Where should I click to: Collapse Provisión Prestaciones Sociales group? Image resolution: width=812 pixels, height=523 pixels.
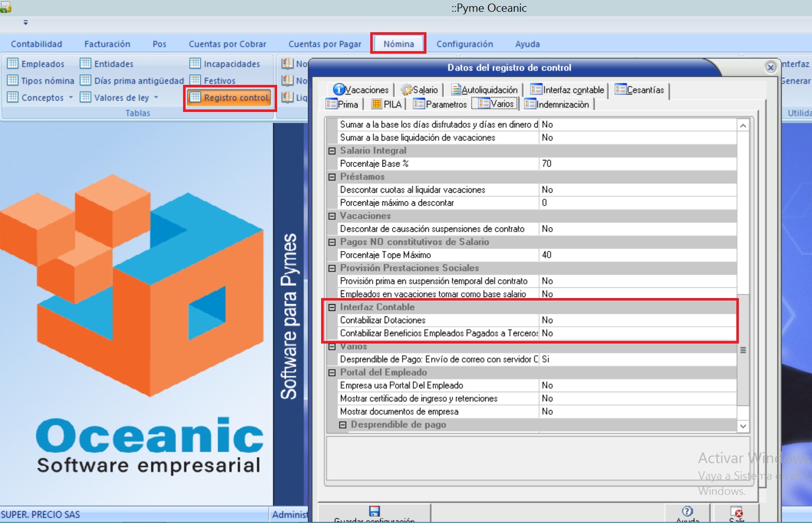[x=332, y=268]
